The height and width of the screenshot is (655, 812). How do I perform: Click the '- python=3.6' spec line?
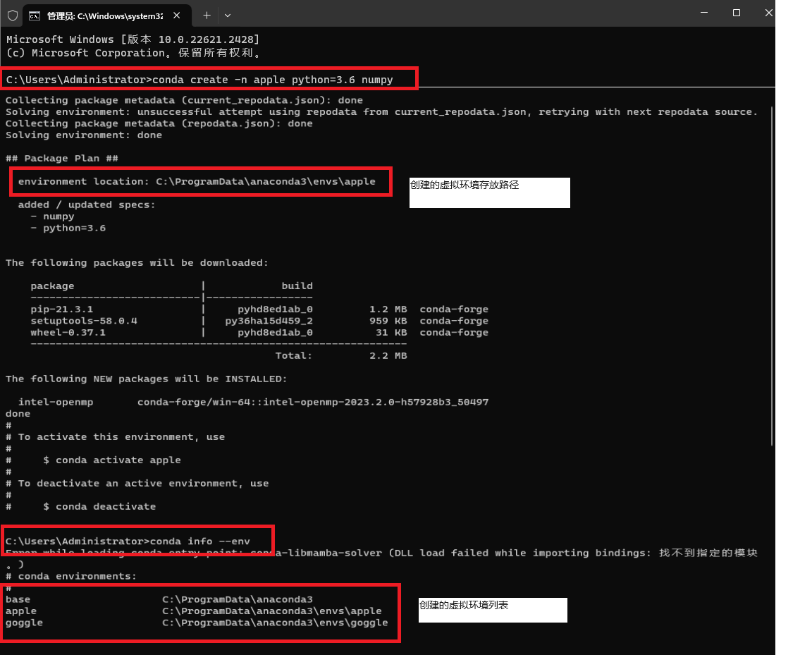[x=68, y=228]
